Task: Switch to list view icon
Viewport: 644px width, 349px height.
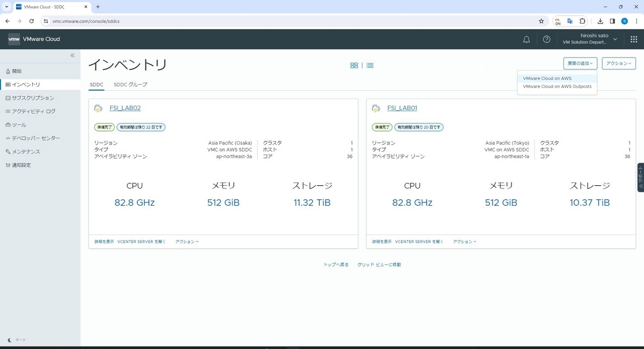Action: [370, 65]
